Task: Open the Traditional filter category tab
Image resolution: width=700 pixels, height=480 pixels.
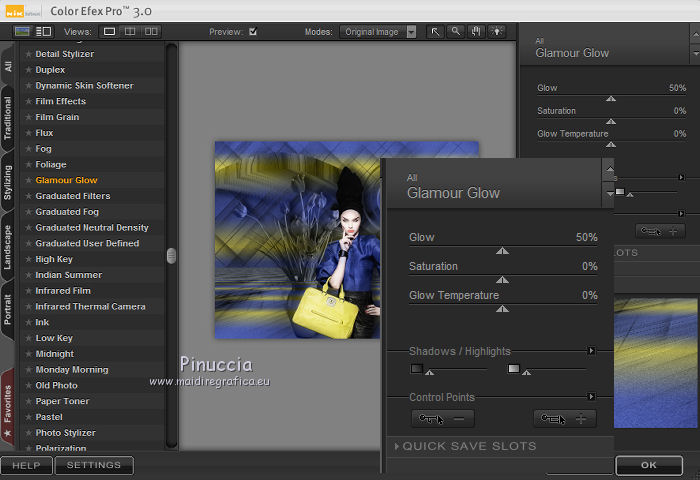Action: (x=8, y=116)
